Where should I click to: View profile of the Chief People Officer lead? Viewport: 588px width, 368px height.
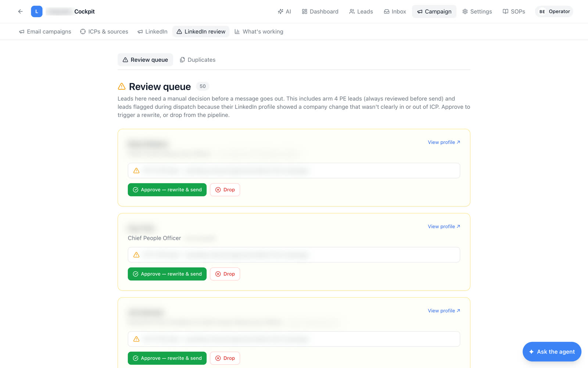444,227
